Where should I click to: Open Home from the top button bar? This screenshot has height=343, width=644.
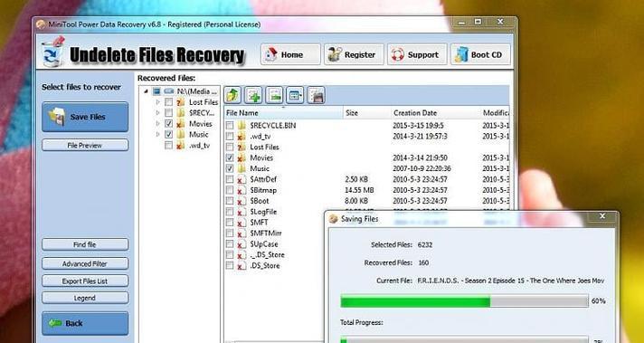290,54
